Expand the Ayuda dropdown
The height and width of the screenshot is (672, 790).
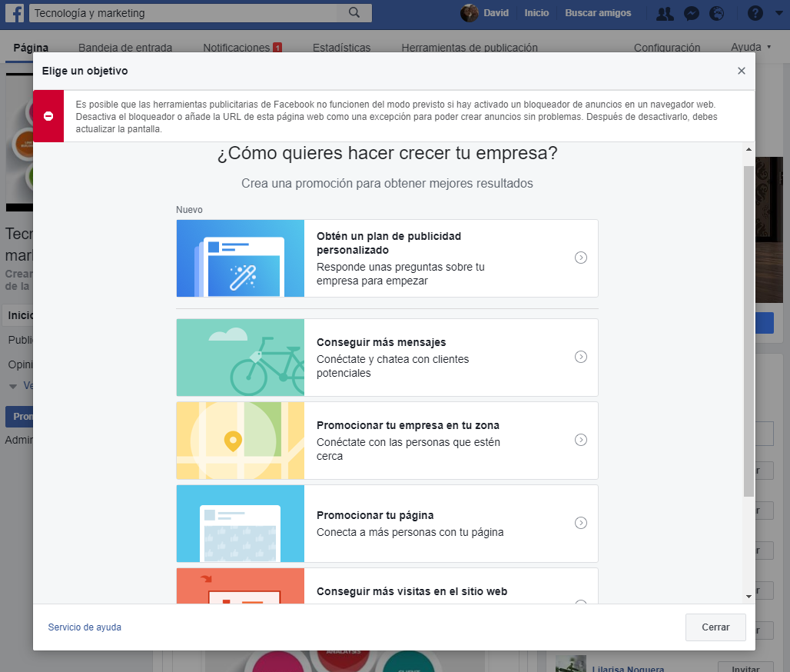tap(752, 47)
